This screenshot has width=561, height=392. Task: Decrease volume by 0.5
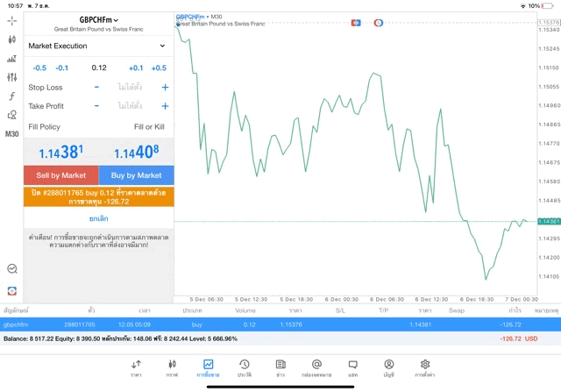39,68
